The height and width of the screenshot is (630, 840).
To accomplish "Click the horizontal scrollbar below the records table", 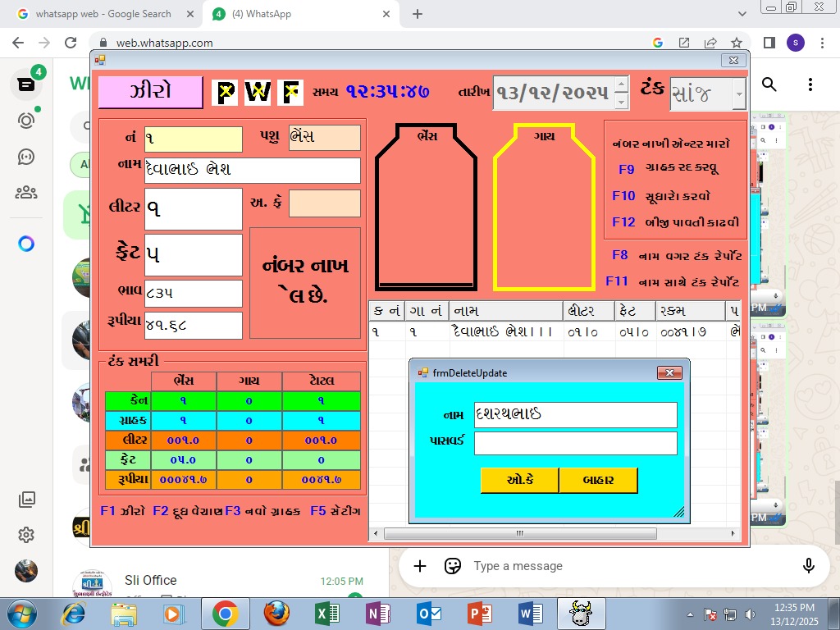I will pos(518,533).
